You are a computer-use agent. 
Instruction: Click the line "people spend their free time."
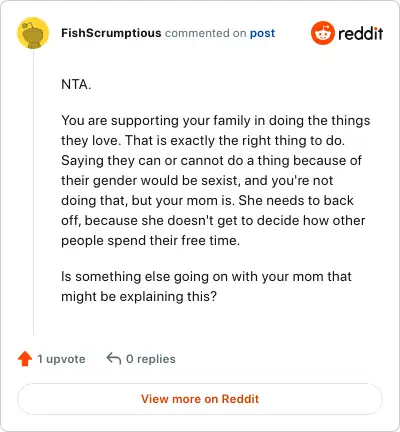click(151, 240)
